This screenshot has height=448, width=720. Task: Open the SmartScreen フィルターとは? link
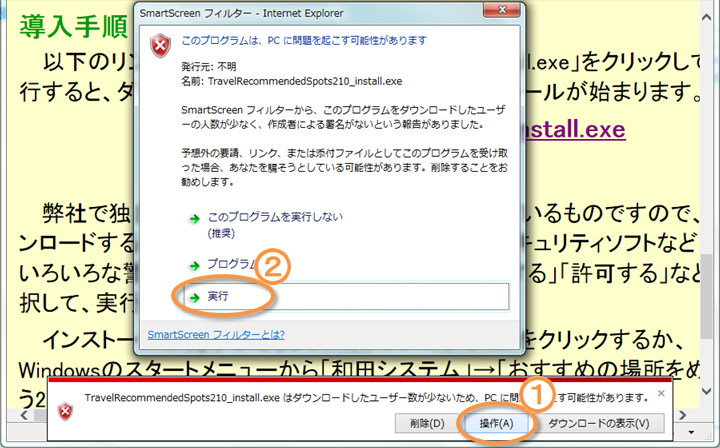216,335
